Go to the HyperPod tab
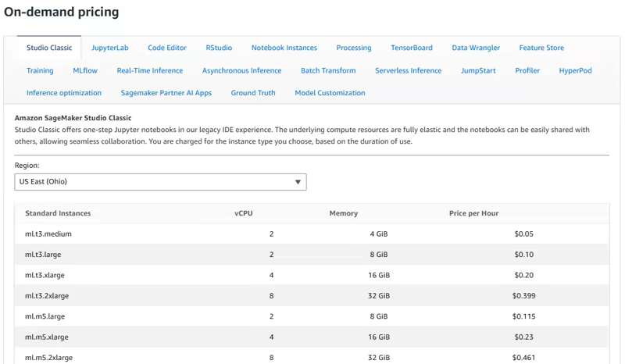 point(575,70)
